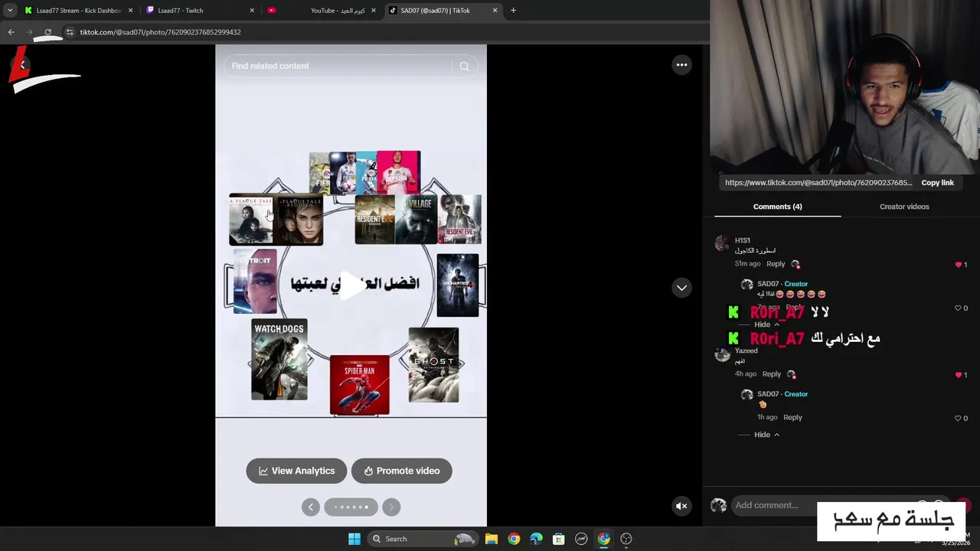Click the Ghost of Tsushima cover
The width and height of the screenshot is (980, 551).
pos(433,365)
